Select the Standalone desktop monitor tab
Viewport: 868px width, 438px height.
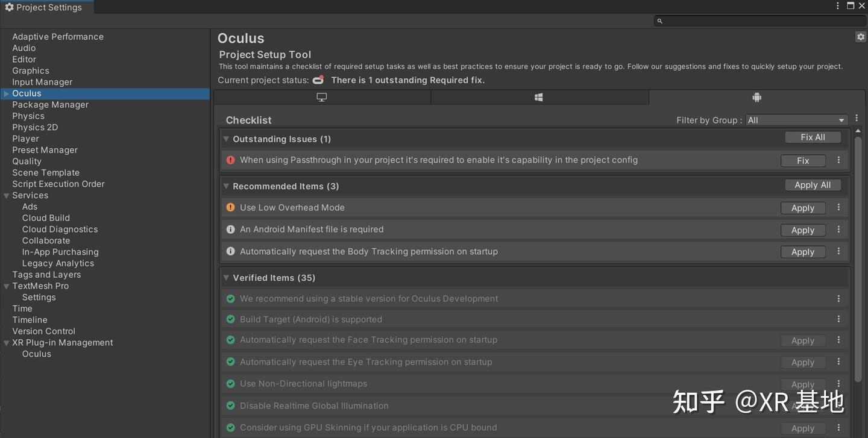[x=322, y=98]
